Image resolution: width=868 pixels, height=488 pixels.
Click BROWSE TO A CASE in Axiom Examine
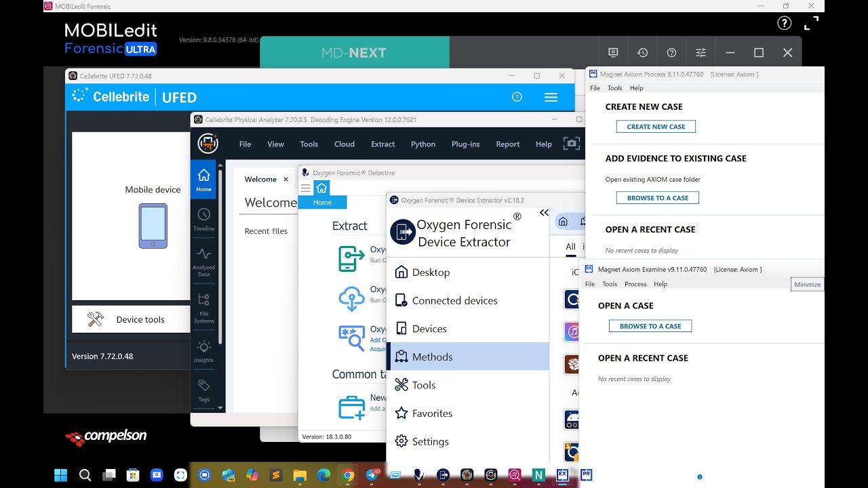tap(650, 326)
